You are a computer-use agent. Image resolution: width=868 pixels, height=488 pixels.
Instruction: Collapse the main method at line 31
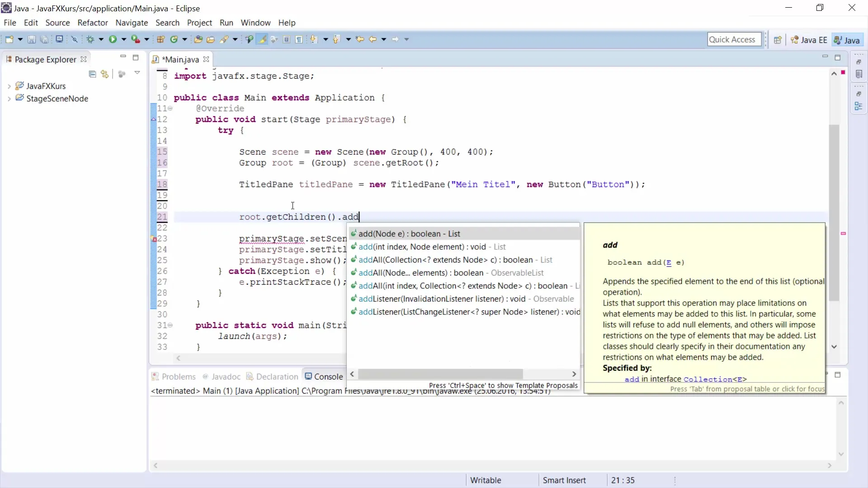pyautogui.click(x=170, y=325)
